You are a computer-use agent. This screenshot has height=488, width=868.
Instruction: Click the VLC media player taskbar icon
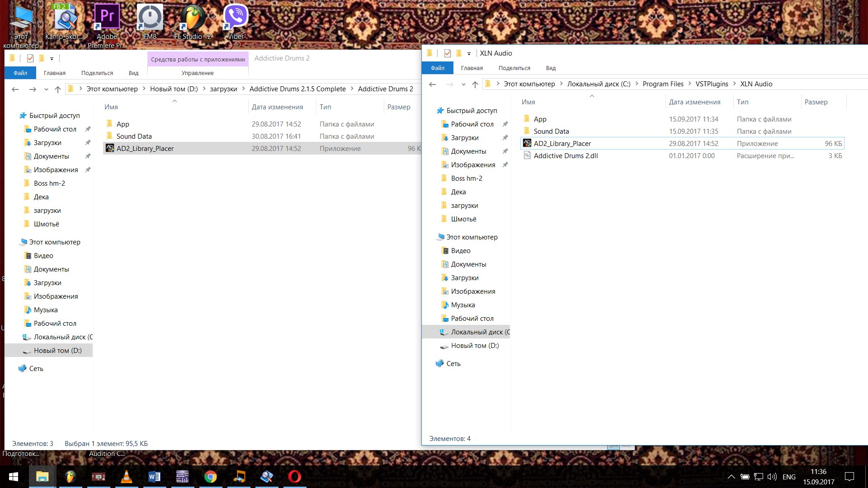tap(127, 477)
